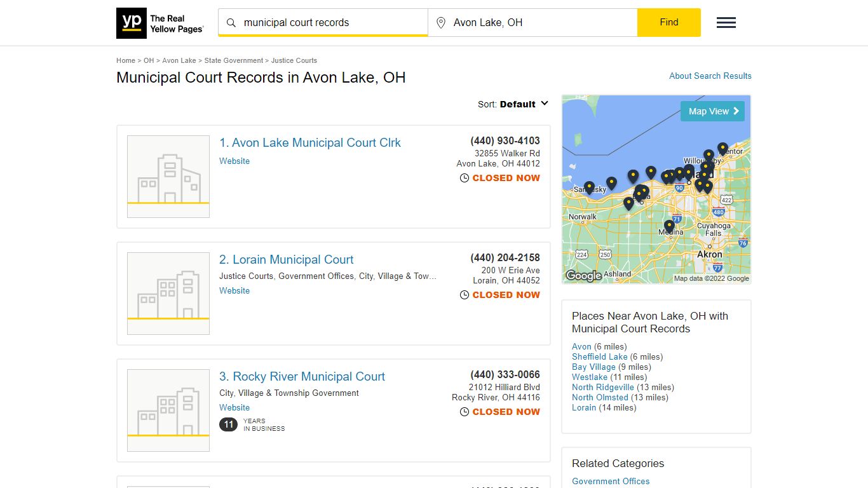Open nearby place North Olmsted

(x=600, y=397)
